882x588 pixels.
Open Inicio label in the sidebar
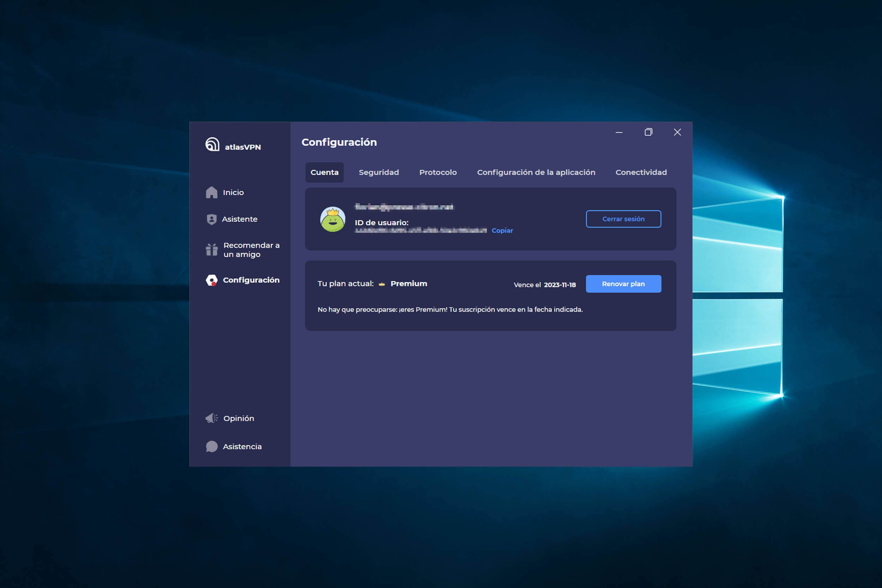pyautogui.click(x=233, y=192)
